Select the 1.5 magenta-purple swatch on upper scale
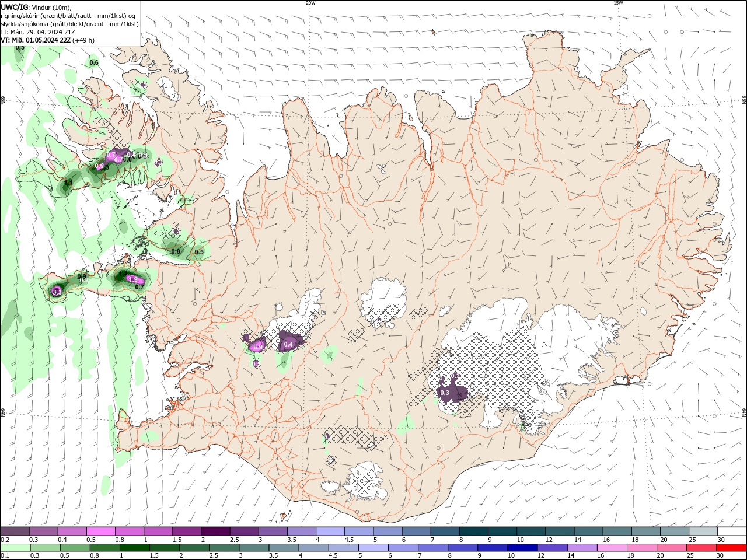Screen dimensions: 747x560 coord(186,531)
